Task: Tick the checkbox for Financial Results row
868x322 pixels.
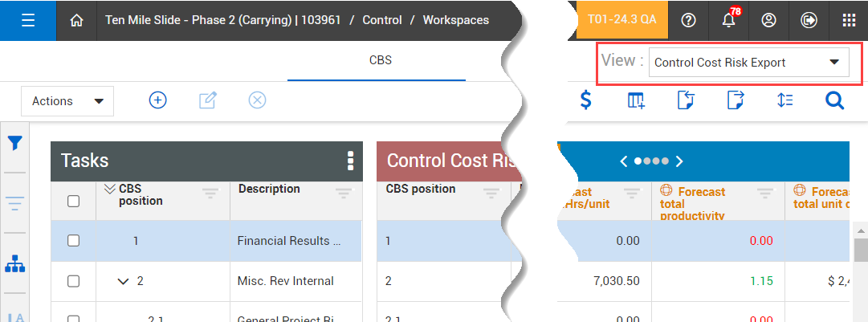Action: [73, 240]
